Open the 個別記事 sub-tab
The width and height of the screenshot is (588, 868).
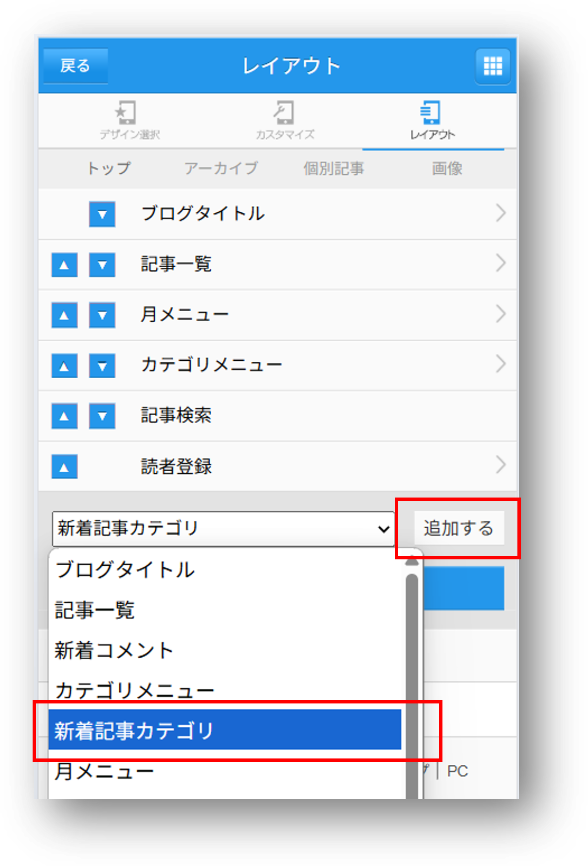pos(333,168)
